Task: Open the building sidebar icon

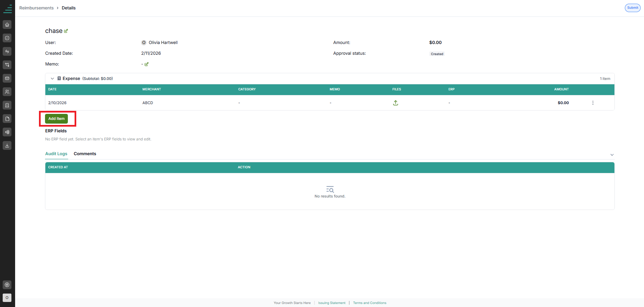Action: (x=7, y=105)
